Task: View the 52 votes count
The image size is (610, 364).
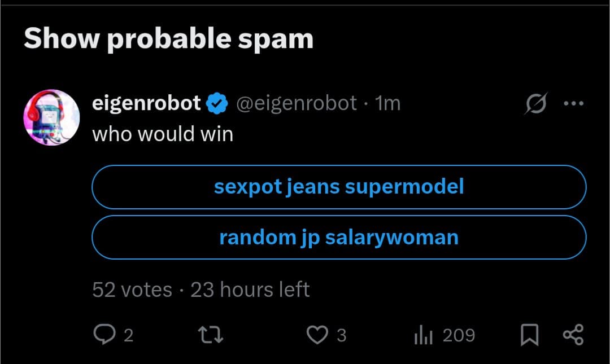Action: [132, 290]
